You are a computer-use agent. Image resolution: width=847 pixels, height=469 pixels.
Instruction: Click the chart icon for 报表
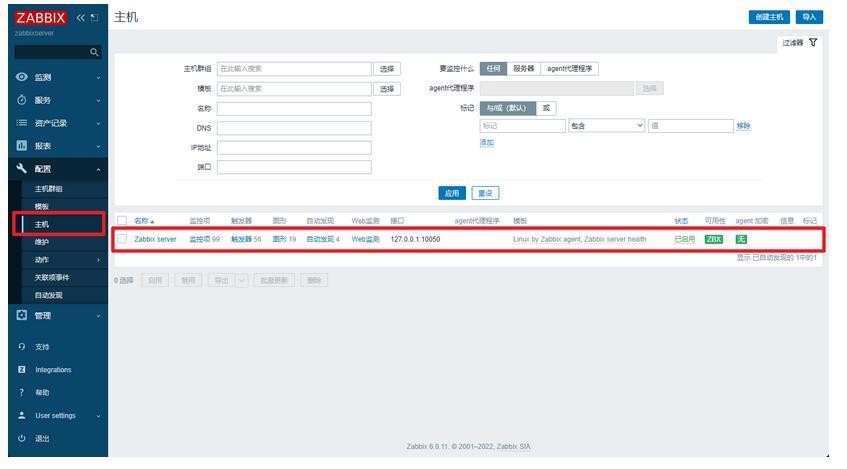pyautogui.click(x=22, y=145)
